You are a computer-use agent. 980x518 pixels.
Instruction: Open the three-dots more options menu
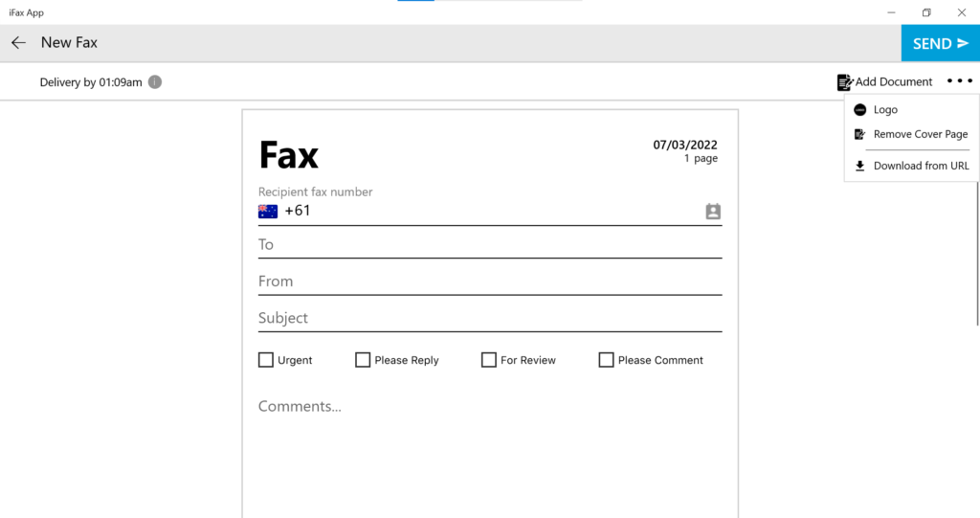click(959, 80)
